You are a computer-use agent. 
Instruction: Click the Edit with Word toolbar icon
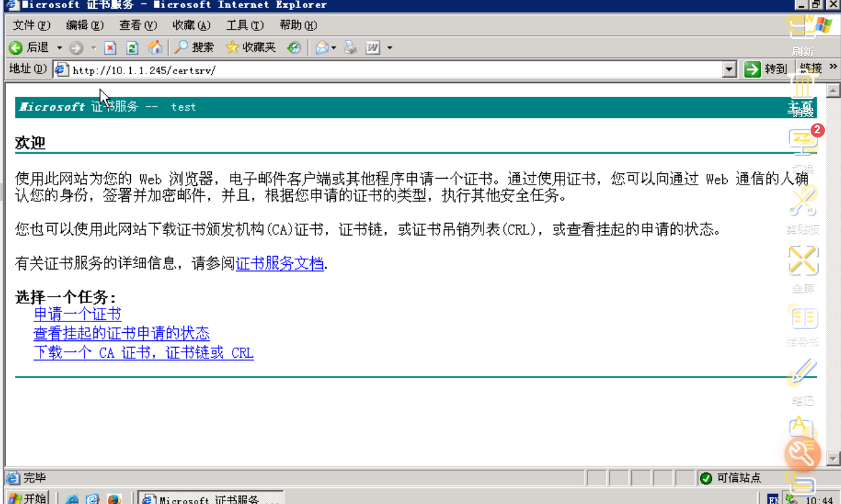pyautogui.click(x=373, y=48)
